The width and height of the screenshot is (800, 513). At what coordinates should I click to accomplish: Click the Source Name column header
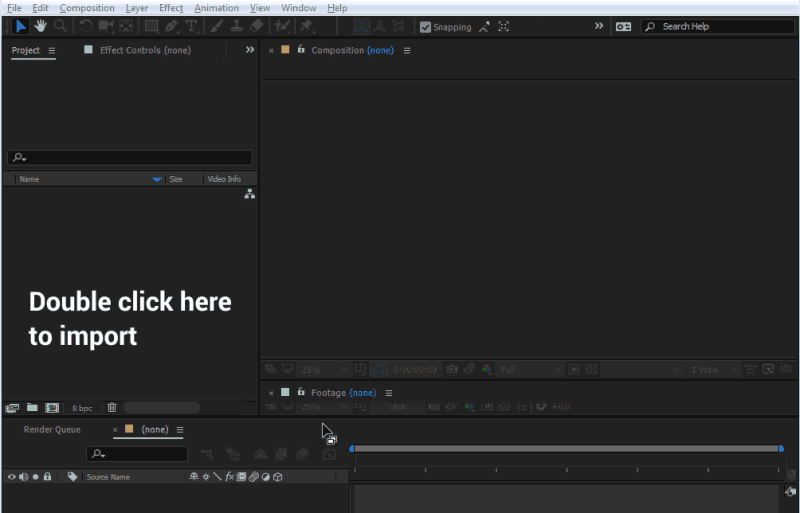(108, 477)
